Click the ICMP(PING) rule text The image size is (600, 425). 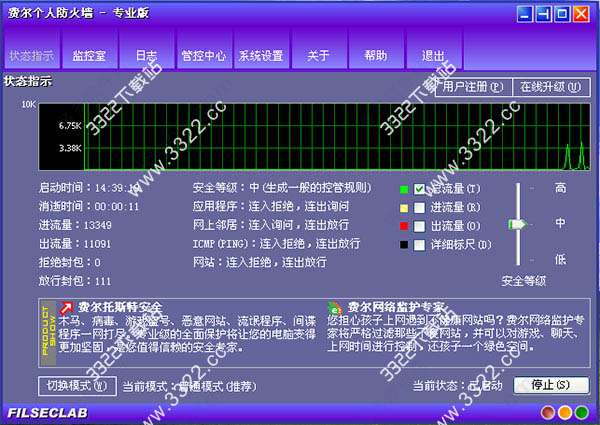276,244
